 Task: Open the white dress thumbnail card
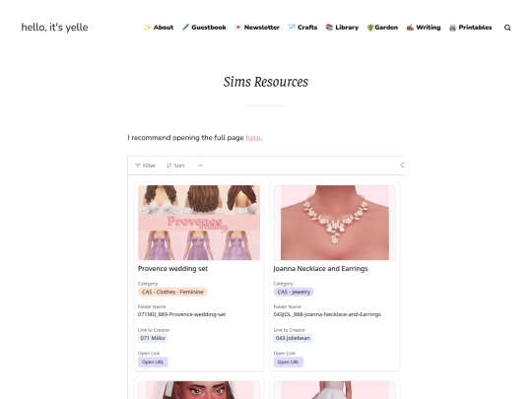(x=335, y=389)
